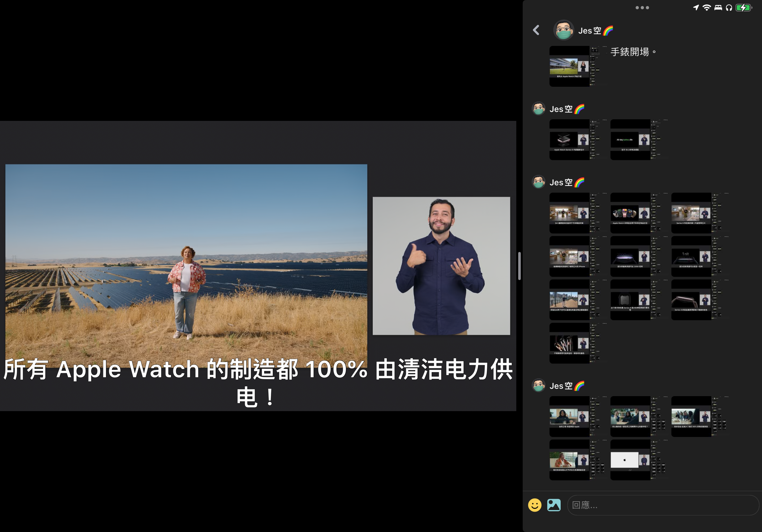Open the waterfront pier thumbnail
This screenshot has width=762, height=532.
[x=579, y=300]
